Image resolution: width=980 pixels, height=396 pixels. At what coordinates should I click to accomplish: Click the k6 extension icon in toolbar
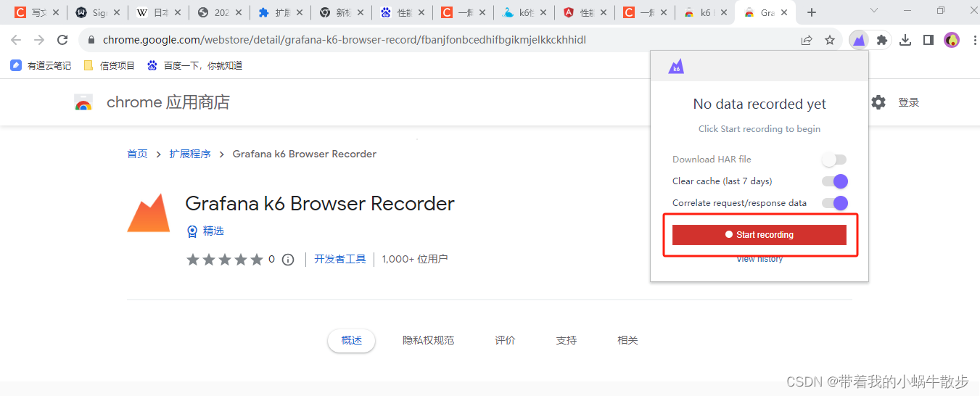859,41
